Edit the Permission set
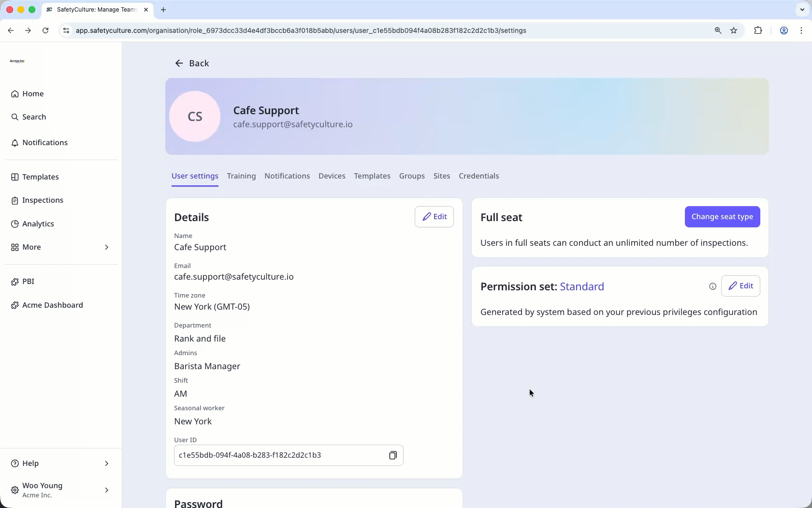This screenshot has height=508, width=812. coord(740,286)
